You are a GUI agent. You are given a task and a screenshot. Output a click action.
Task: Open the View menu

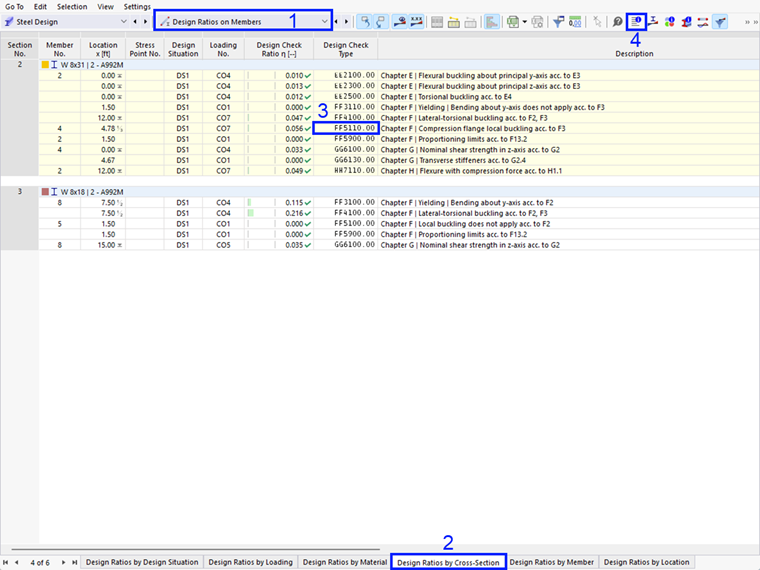click(105, 6)
